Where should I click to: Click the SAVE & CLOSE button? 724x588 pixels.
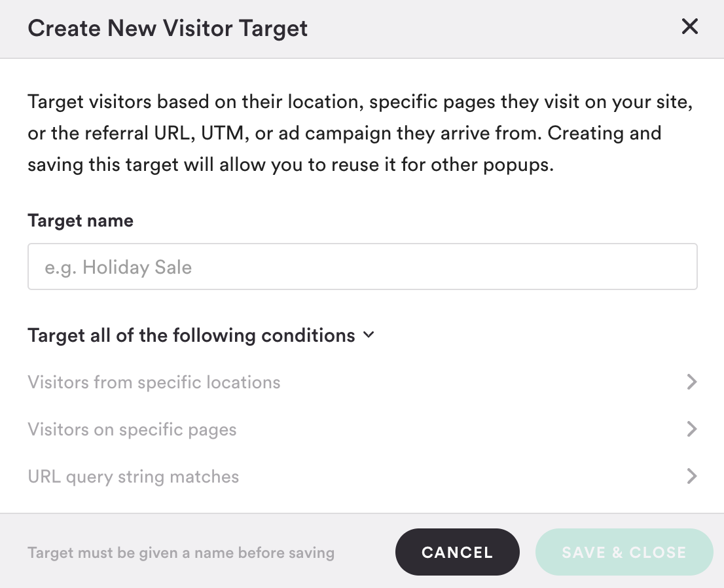[624, 552]
